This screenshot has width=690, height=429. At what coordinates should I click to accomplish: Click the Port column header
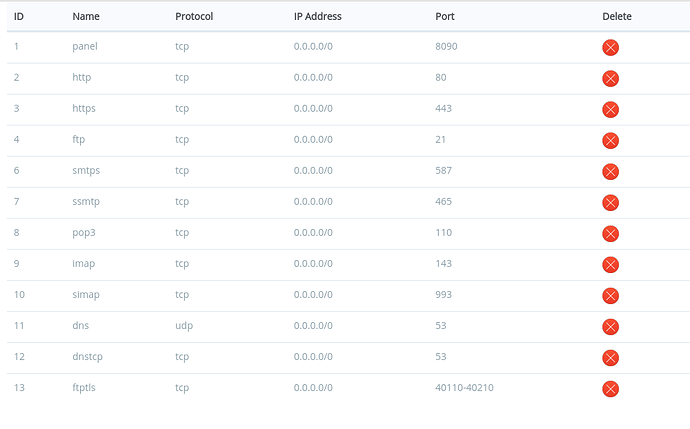coord(445,16)
